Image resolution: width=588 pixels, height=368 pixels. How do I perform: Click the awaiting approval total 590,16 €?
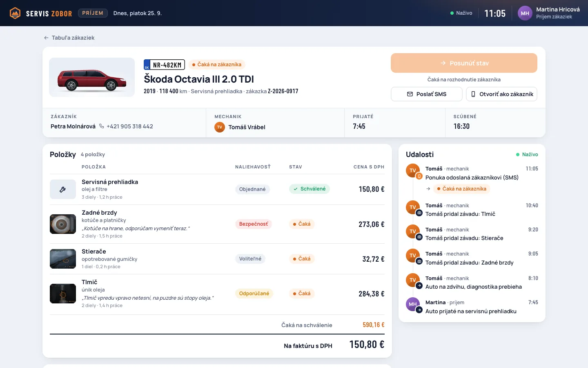374,325
